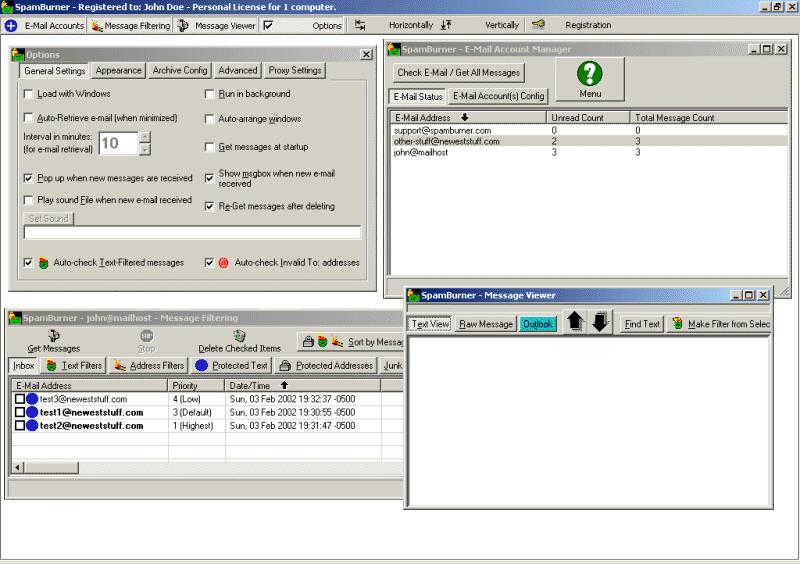The image size is (800, 564).
Task: Click the Outlook button
Action: pos(538,324)
